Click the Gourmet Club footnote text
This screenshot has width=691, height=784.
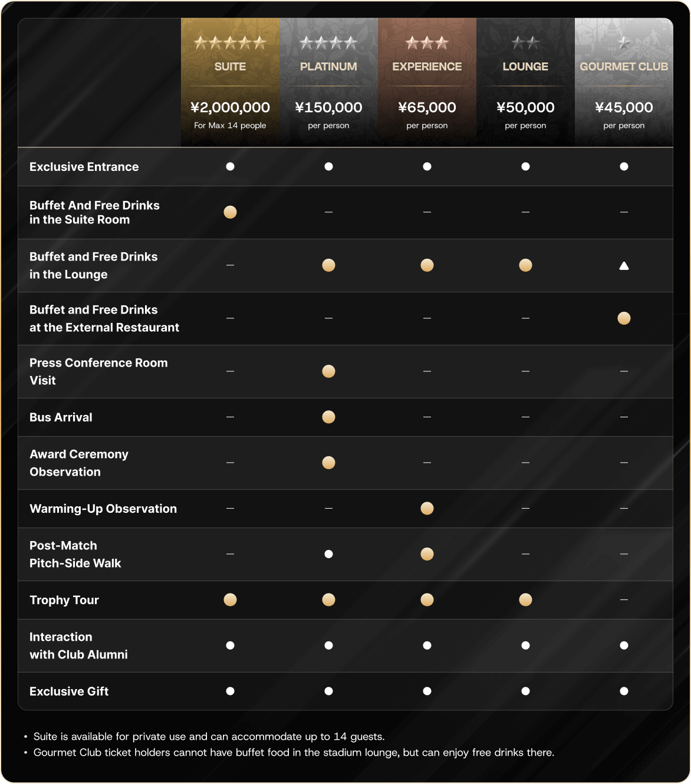(294, 753)
